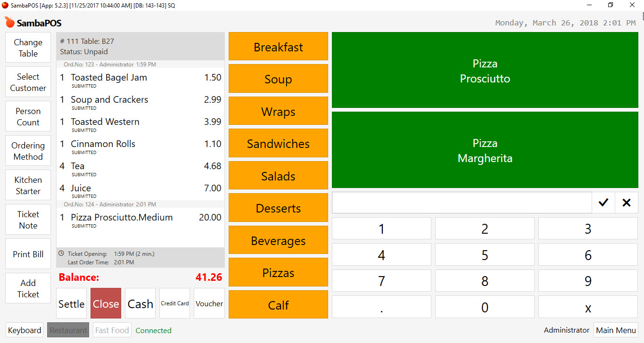Viewport: 644px width, 343px height.
Task: Click the clock icon beside Ticket Opening
Action: [x=61, y=253]
